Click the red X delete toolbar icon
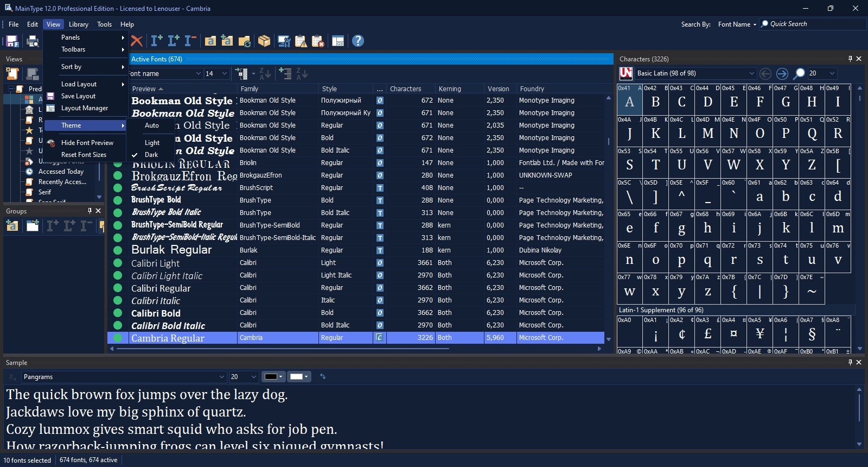 pos(137,41)
